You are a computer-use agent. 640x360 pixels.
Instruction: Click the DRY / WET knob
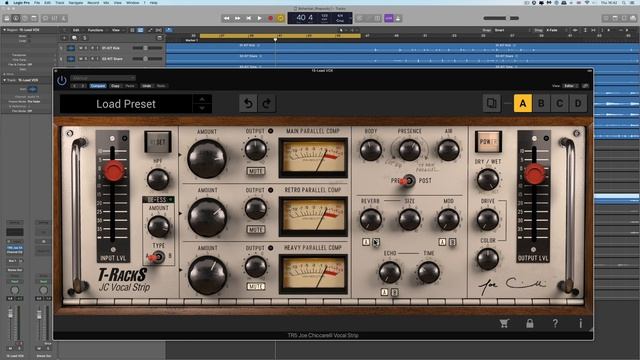click(488, 180)
